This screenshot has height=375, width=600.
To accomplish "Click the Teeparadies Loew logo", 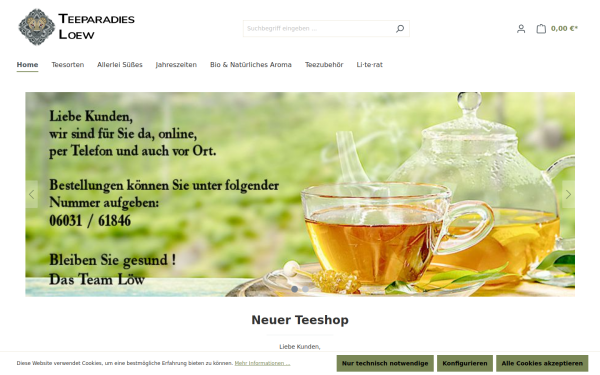I will point(76,27).
